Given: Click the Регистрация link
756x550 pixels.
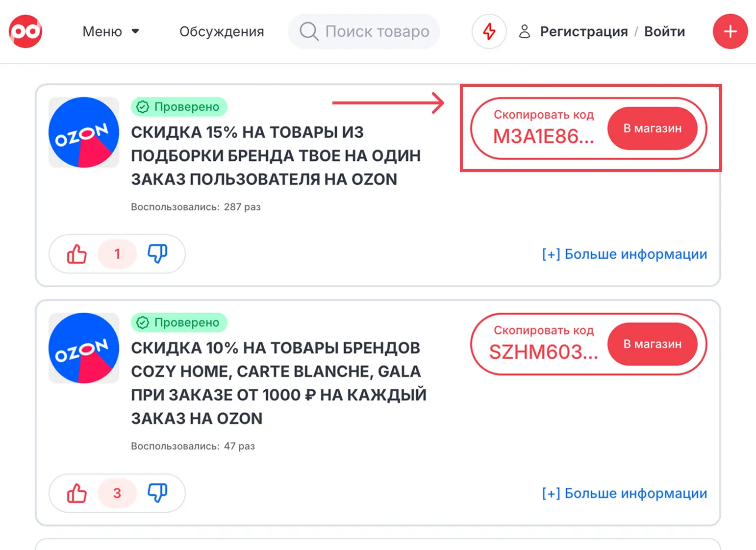Looking at the screenshot, I should [x=583, y=31].
